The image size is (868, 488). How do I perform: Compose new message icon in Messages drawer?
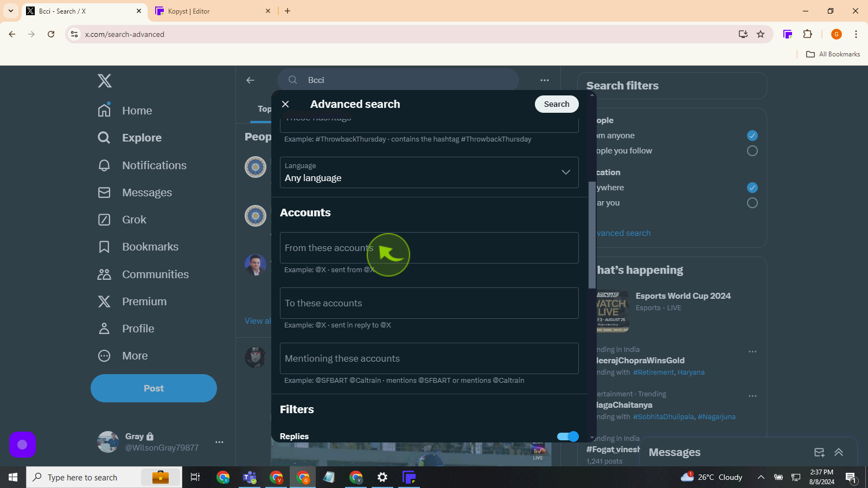coord(819,452)
